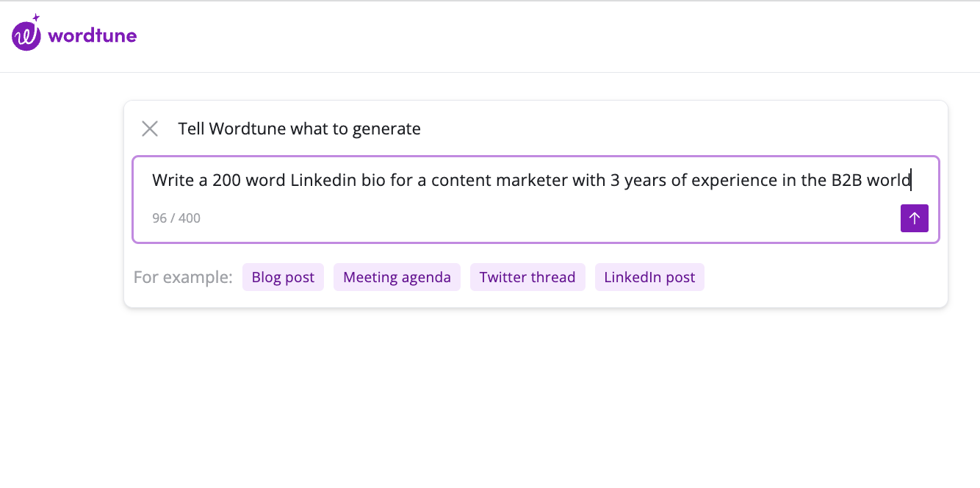Screen dimensions: 980x488
Task: Focus the prompt box beside the character counter
Action: [x=514, y=218]
